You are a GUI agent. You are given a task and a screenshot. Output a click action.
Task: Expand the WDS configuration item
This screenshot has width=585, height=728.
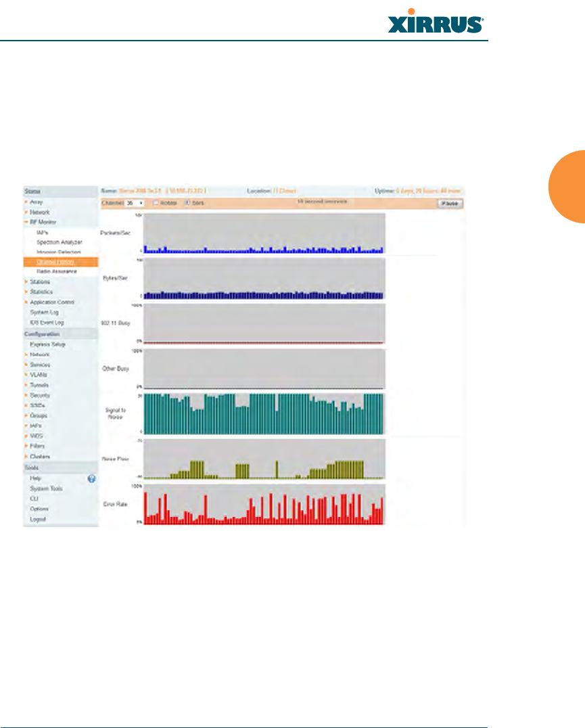[x=37, y=436]
